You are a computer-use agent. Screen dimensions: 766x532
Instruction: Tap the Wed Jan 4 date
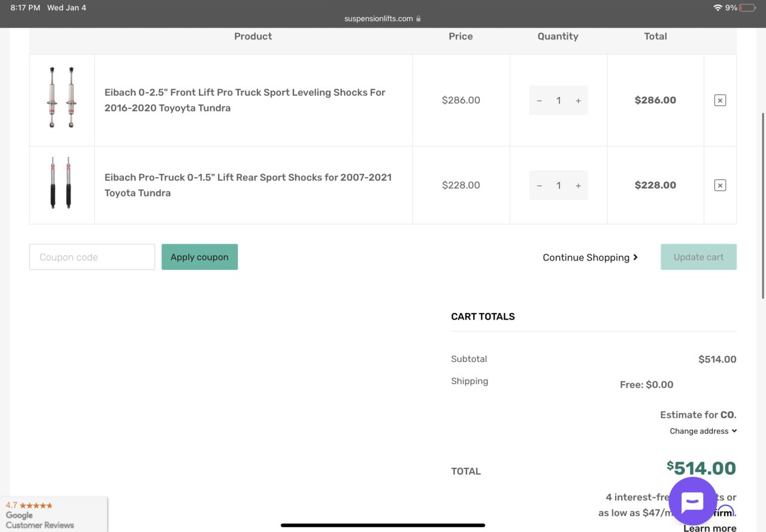click(x=66, y=8)
